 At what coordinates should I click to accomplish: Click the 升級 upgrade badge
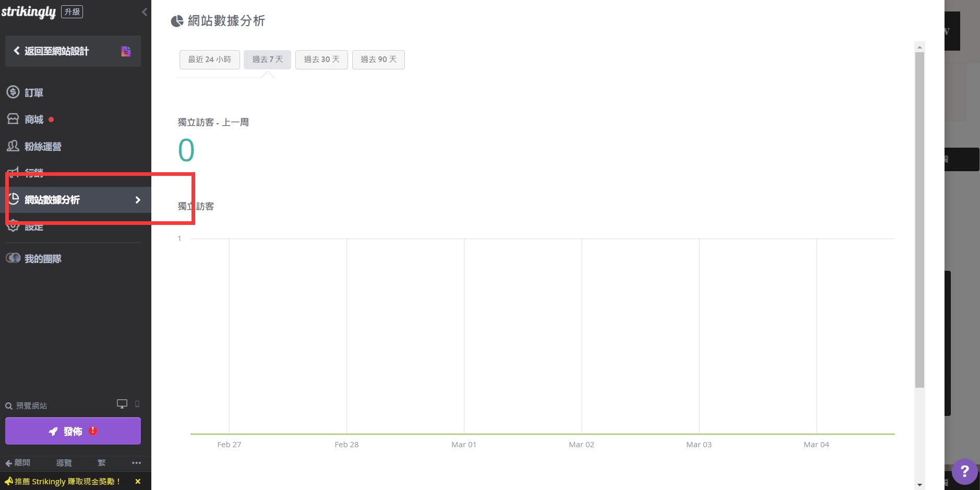click(72, 11)
